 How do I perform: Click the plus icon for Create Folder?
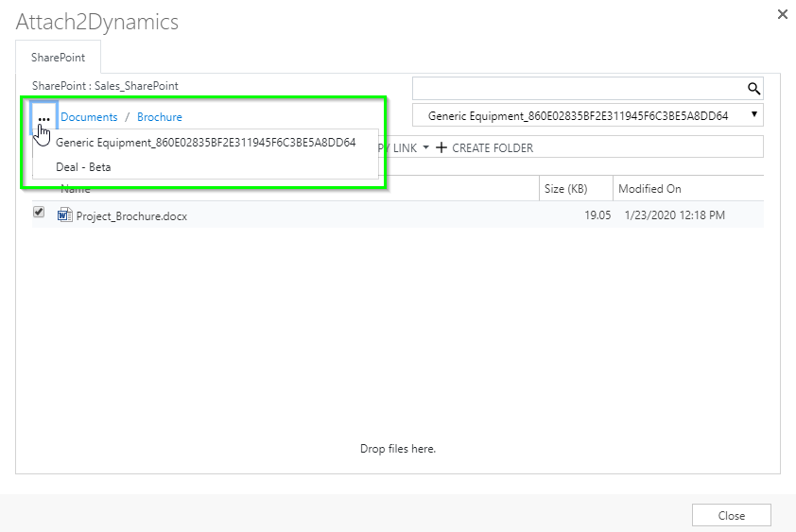point(441,147)
